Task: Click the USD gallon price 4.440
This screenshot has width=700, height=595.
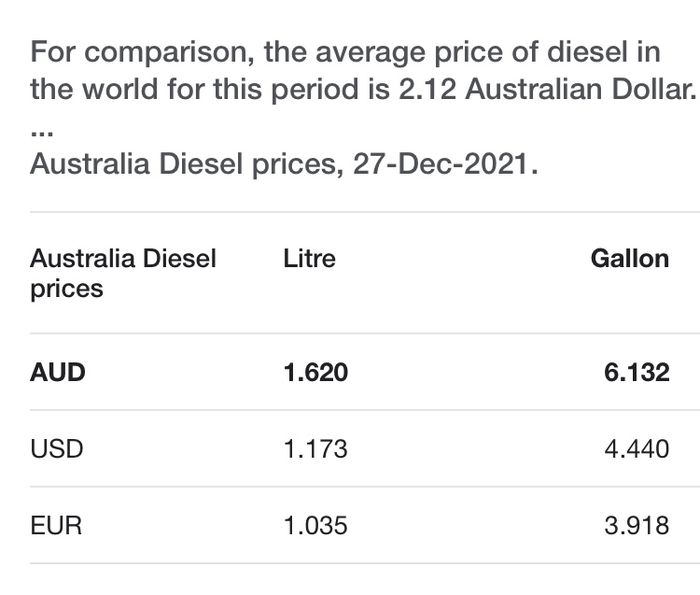Action: 637,449
